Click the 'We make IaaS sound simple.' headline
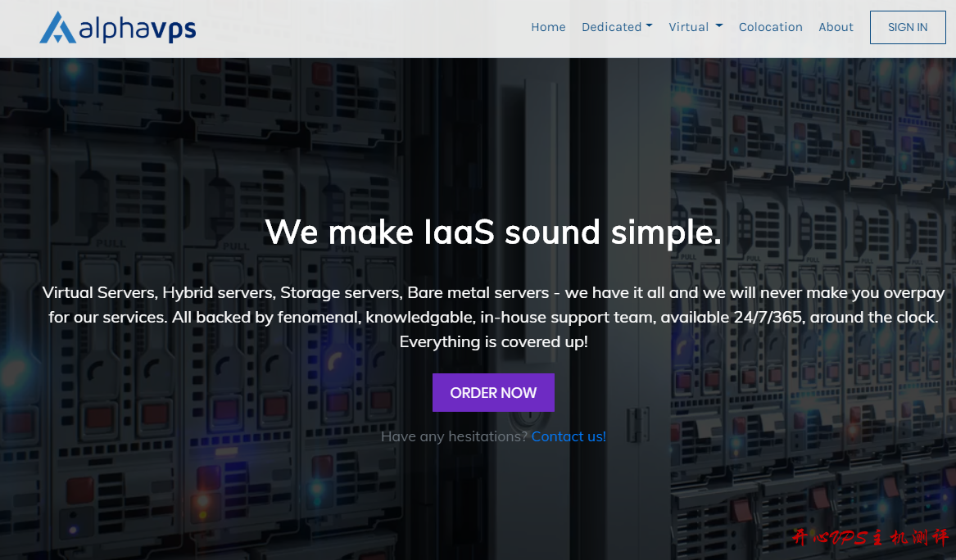956x560 pixels. [493, 232]
